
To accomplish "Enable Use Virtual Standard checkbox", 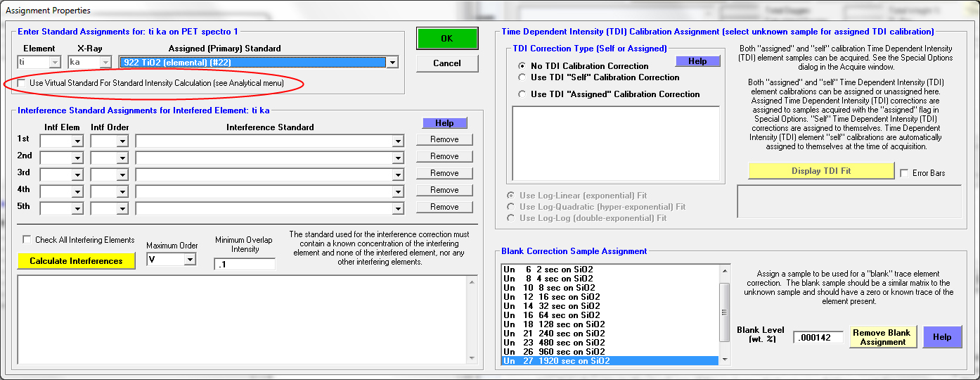I will 23,83.
